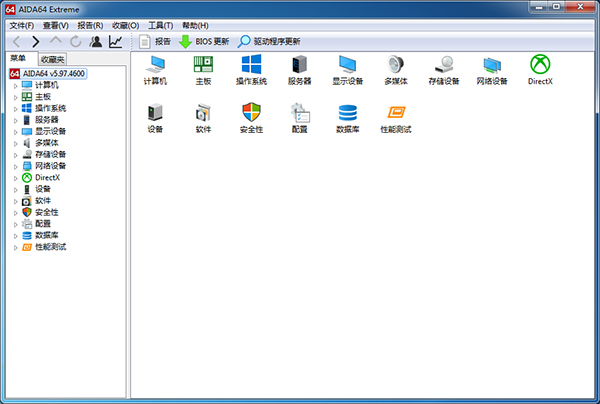Expand the 性能测试 tree node
Viewport: 600px width, 404px height.
click(16, 246)
